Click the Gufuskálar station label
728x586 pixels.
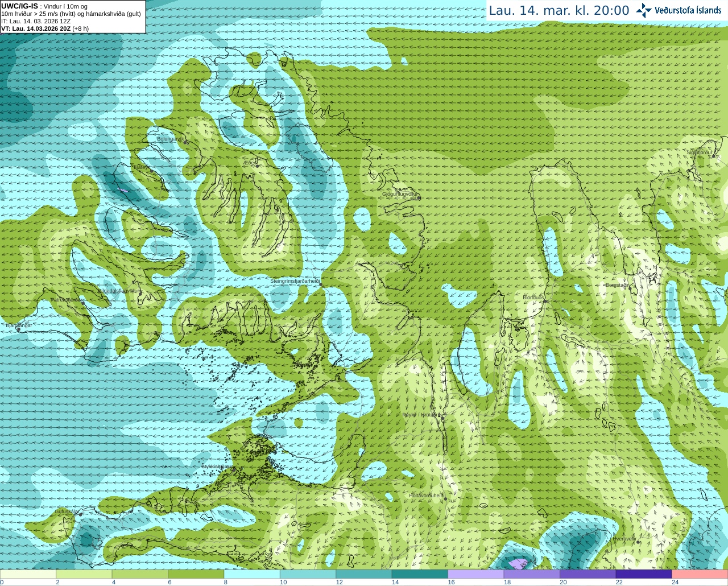[x=67, y=511]
